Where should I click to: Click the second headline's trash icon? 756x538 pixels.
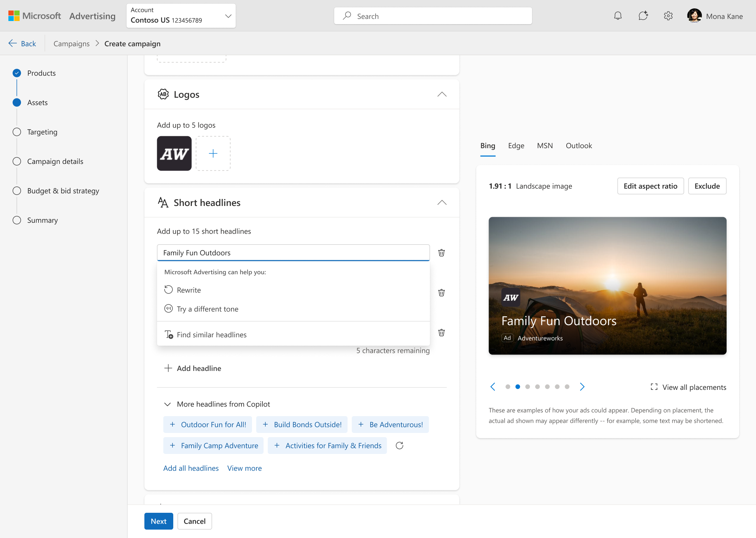[x=441, y=292]
